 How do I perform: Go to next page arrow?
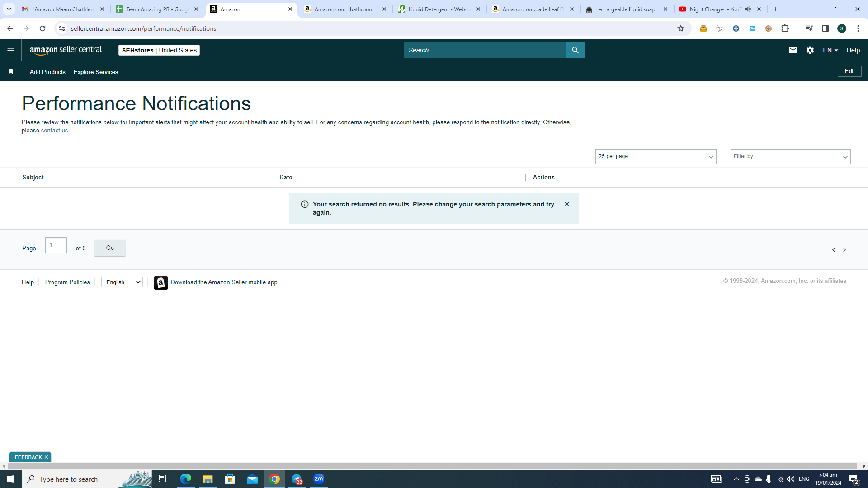844,250
